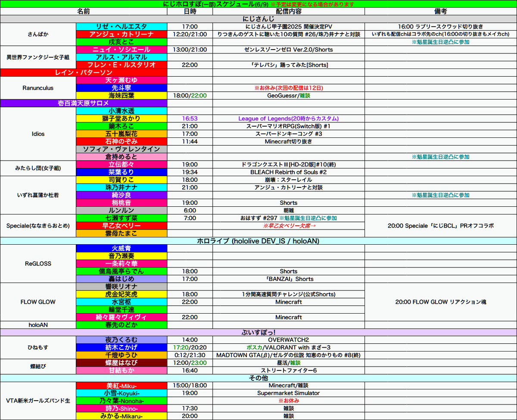
Task: Click the 乃々葉-Nonoha- cell
Action: [121, 401]
